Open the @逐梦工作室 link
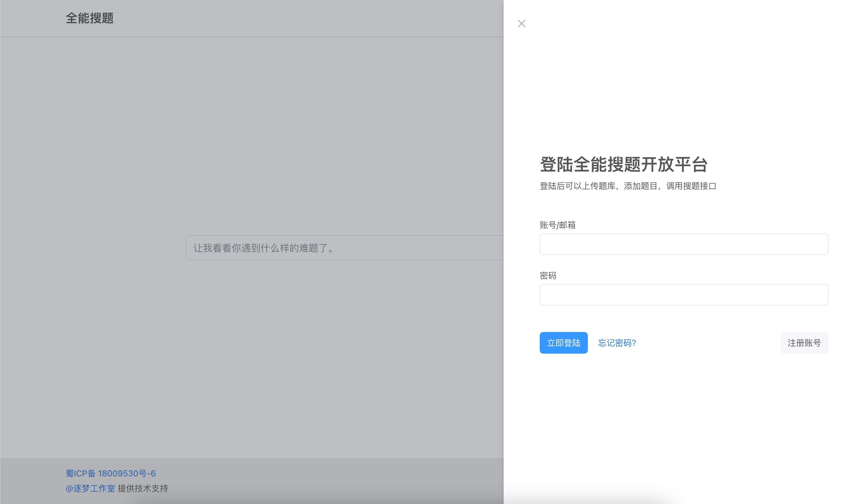Screen dimensions: 858x504 pos(90,488)
